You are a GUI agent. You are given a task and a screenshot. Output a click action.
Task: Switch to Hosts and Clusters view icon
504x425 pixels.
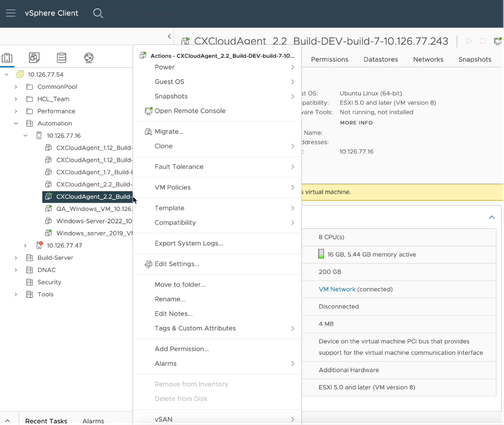pyautogui.click(x=7, y=58)
